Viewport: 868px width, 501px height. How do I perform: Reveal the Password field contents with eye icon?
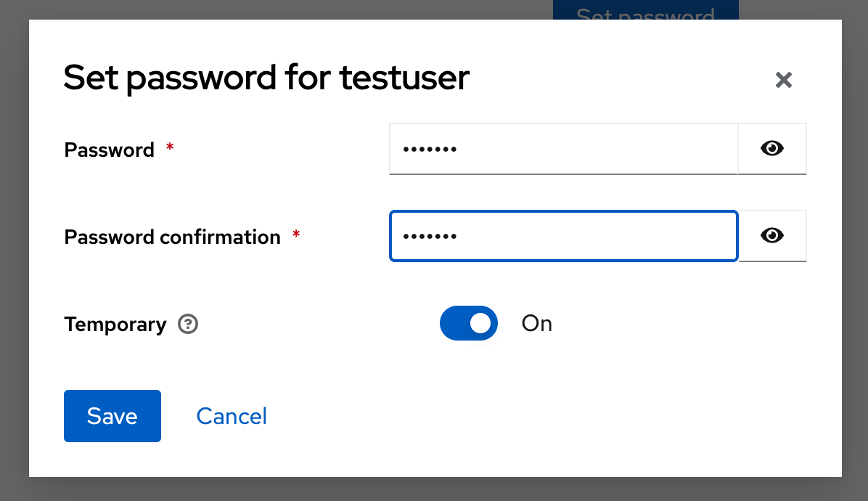tap(771, 148)
